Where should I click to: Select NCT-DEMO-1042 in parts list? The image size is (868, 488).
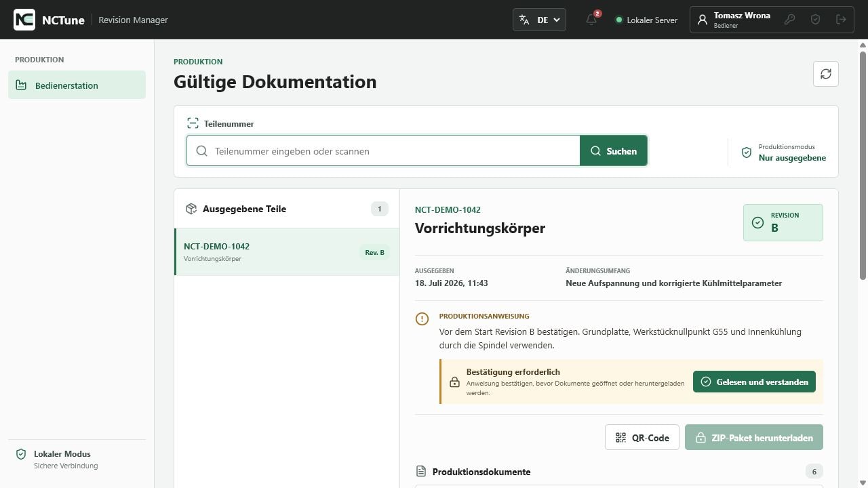[287, 251]
